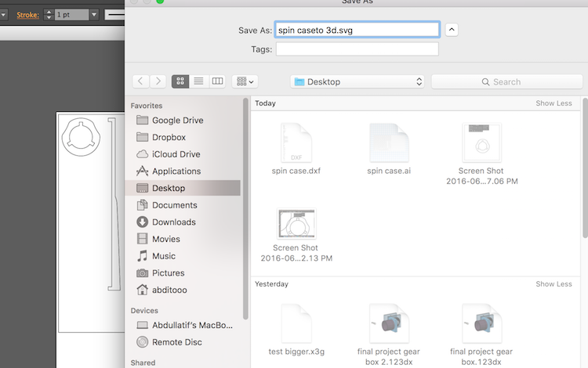
Task: Switch to icon view
Action: pyautogui.click(x=180, y=81)
